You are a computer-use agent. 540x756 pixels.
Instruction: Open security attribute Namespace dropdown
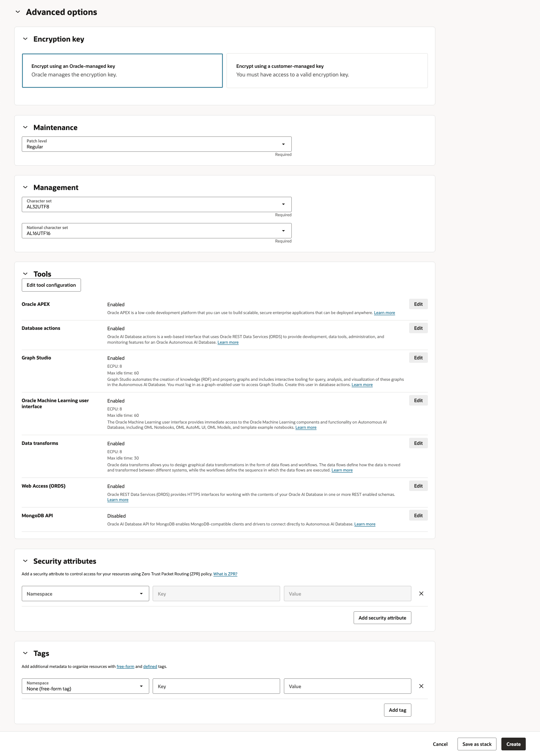(x=85, y=594)
